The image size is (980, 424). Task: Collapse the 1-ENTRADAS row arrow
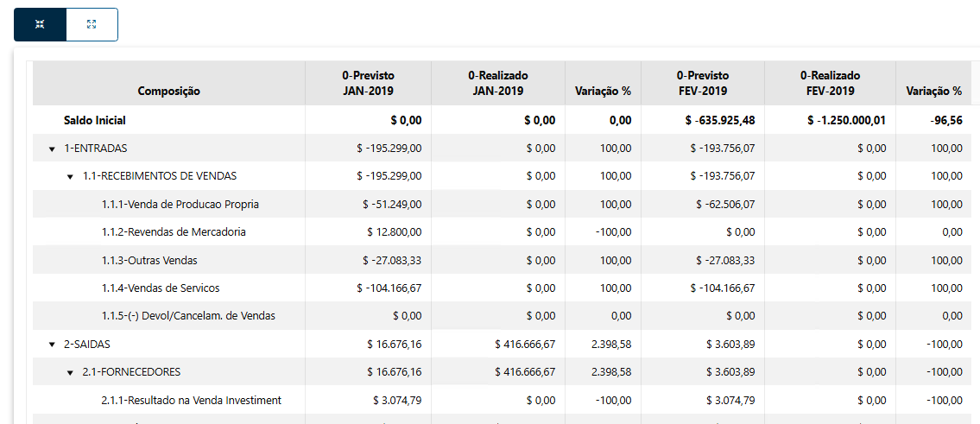[52, 149]
